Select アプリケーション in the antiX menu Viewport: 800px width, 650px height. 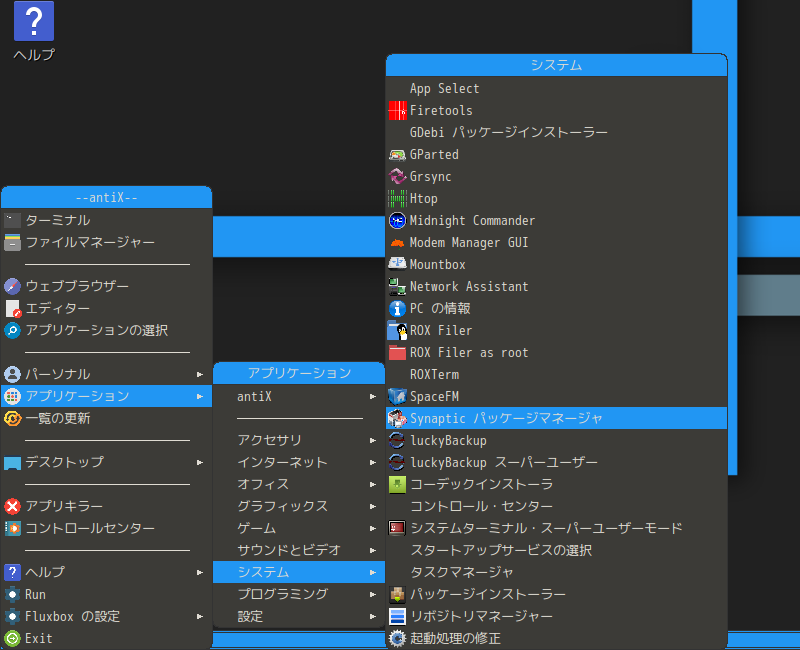tap(107, 396)
